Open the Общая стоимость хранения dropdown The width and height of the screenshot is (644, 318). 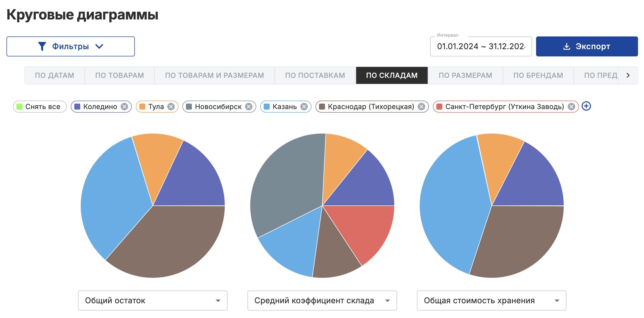491,300
